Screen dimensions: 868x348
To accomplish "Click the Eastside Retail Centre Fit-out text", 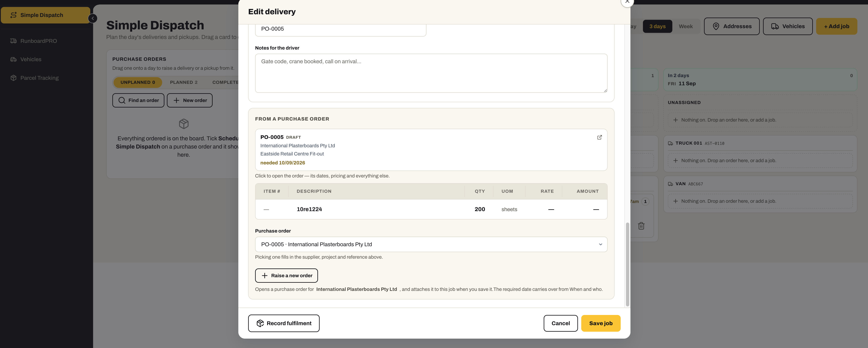I will pos(292,154).
